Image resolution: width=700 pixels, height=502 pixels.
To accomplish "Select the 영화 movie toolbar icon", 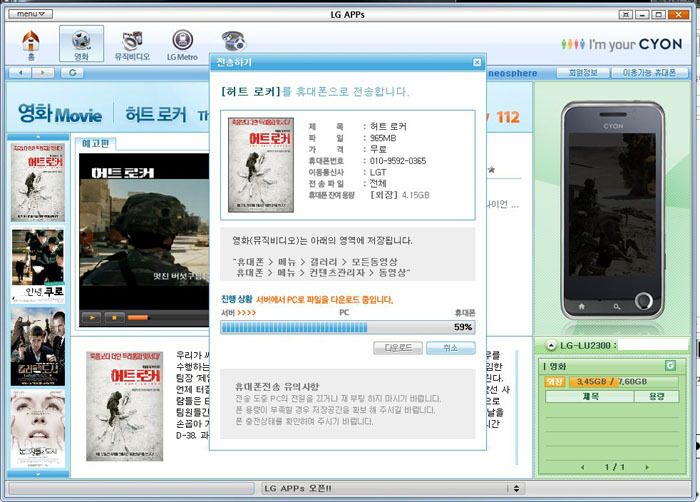I will 81,44.
